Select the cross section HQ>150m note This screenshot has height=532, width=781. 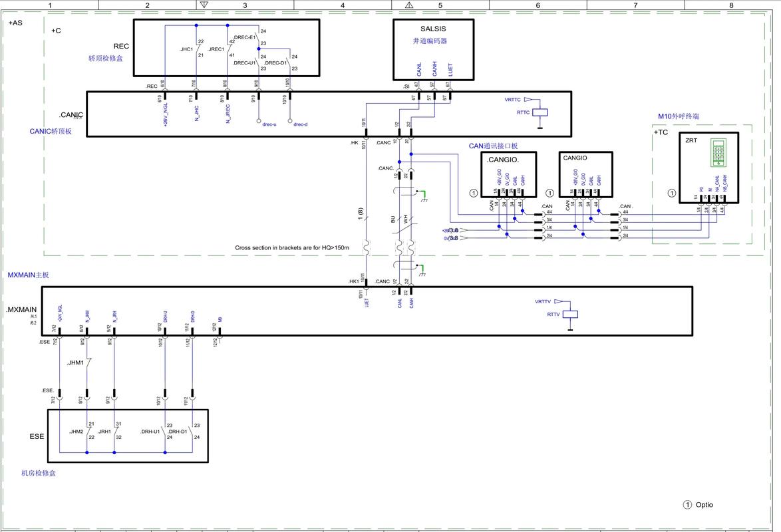[292, 247]
